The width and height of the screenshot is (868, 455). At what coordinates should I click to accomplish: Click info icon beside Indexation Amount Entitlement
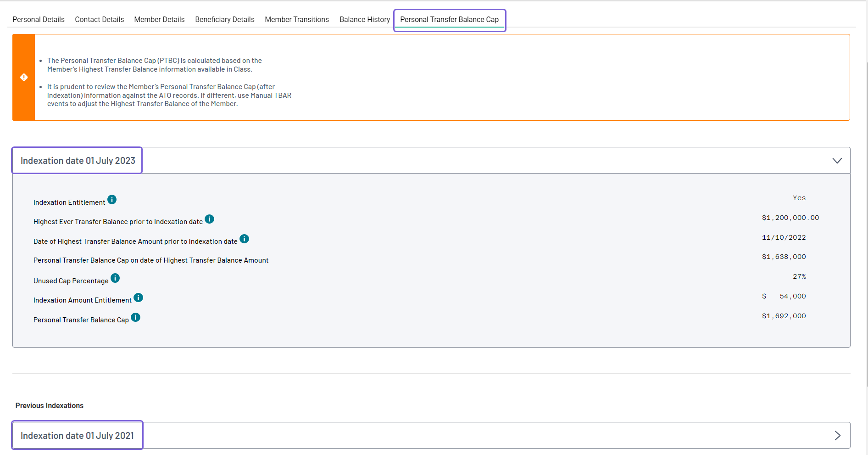pos(138,298)
